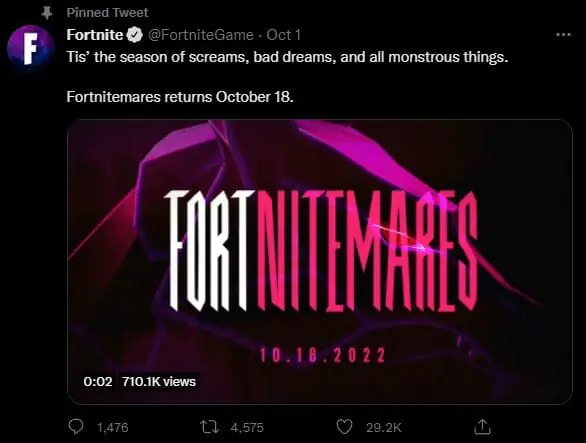Play the Fortnitemares video
586x443 pixels.
click(x=320, y=262)
